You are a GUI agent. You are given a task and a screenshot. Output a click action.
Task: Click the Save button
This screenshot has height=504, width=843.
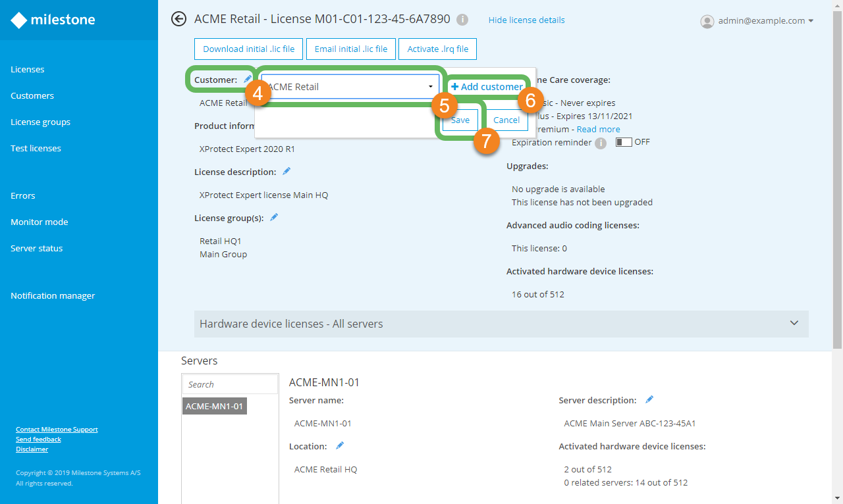pos(460,120)
